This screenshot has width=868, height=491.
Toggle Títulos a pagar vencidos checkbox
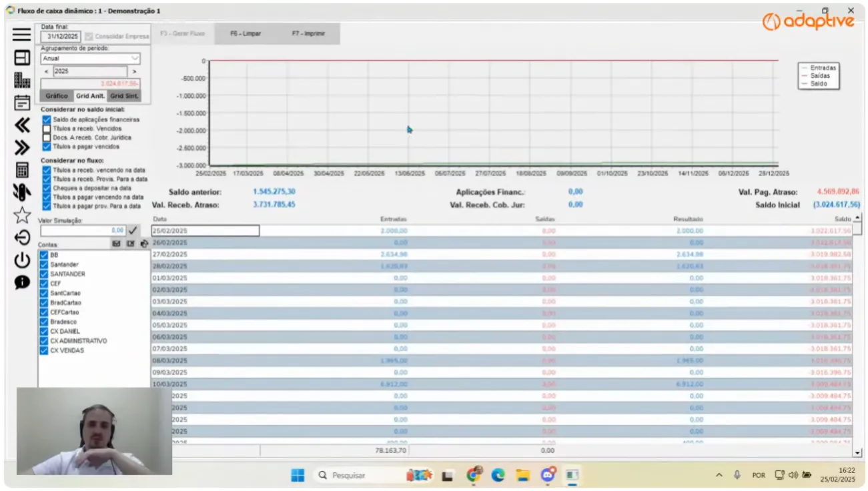46,146
